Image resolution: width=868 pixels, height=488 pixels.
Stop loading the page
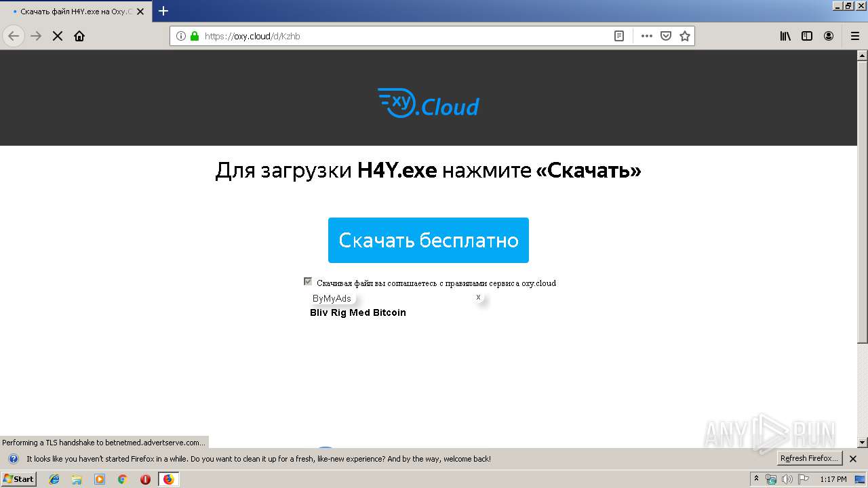(58, 36)
